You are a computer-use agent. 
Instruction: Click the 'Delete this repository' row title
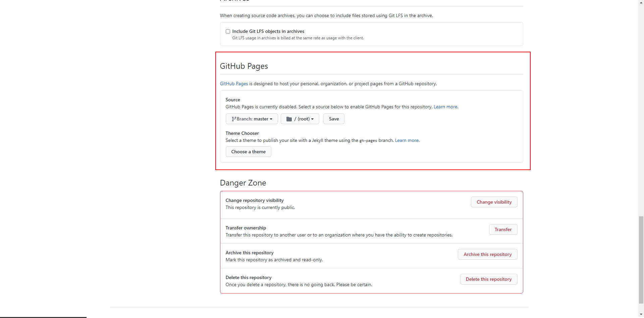tap(249, 277)
